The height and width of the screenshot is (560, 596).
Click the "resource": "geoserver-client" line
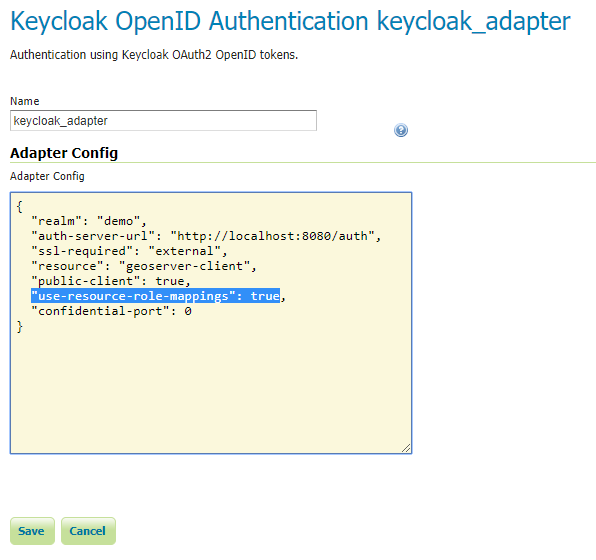coord(144,266)
